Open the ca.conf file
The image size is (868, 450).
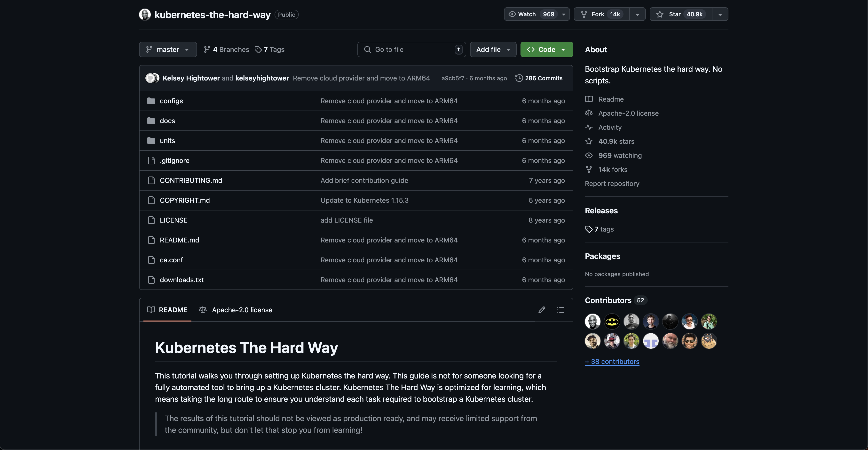click(x=171, y=260)
